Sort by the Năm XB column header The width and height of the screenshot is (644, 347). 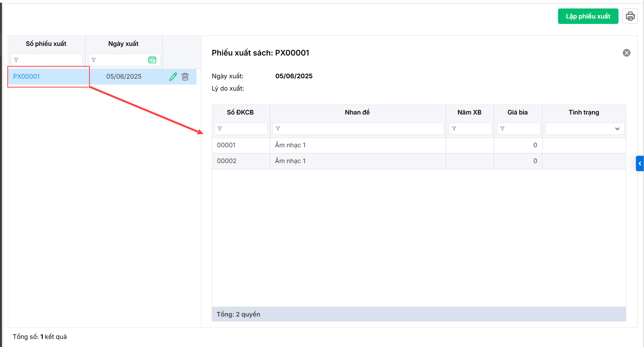click(469, 112)
